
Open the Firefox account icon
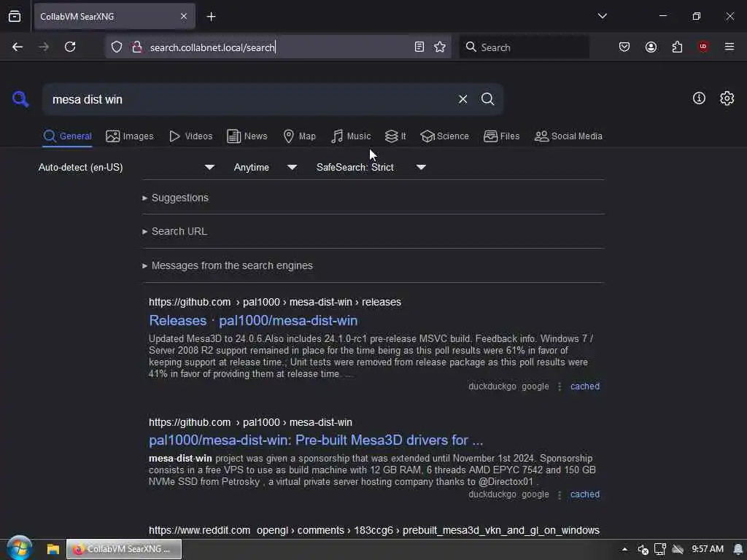coord(651,47)
